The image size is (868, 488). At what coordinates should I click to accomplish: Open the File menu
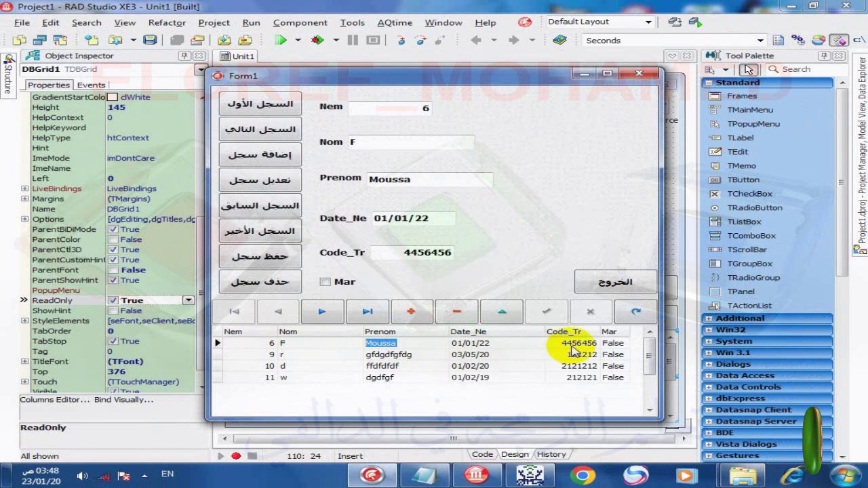[x=22, y=22]
